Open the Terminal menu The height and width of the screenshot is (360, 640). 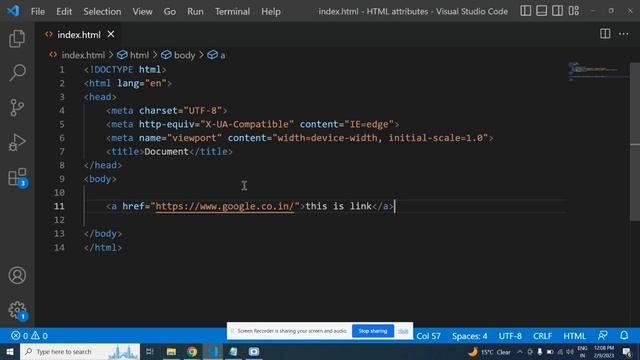click(232, 11)
